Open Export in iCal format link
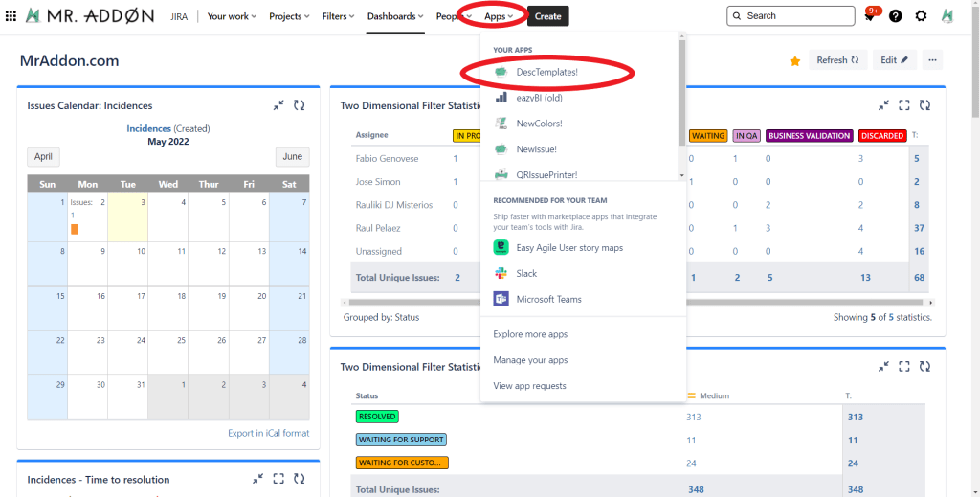This screenshot has height=497, width=980. 268,433
